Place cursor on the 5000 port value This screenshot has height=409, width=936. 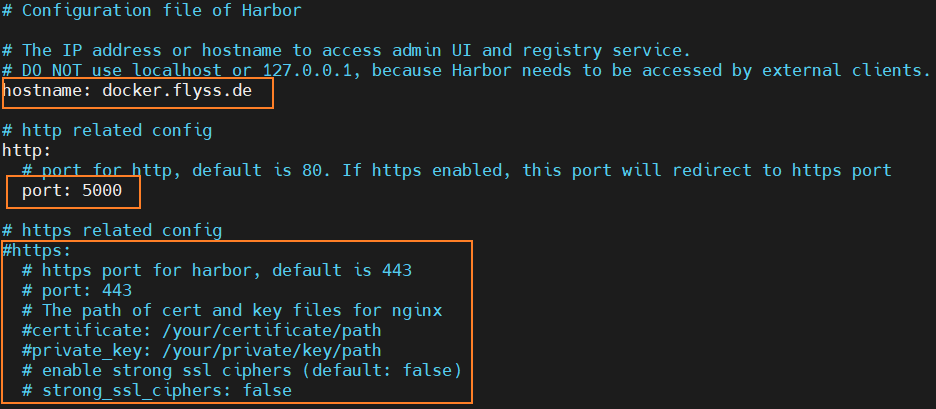click(x=102, y=191)
